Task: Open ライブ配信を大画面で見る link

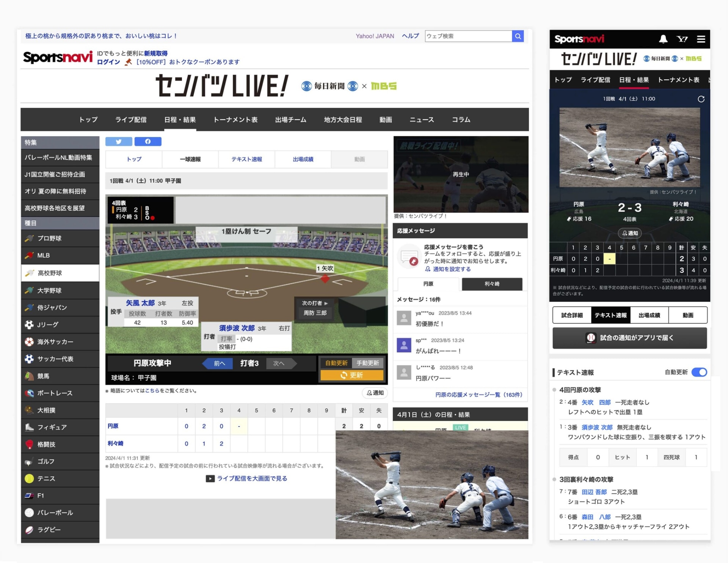Action: coord(251,478)
